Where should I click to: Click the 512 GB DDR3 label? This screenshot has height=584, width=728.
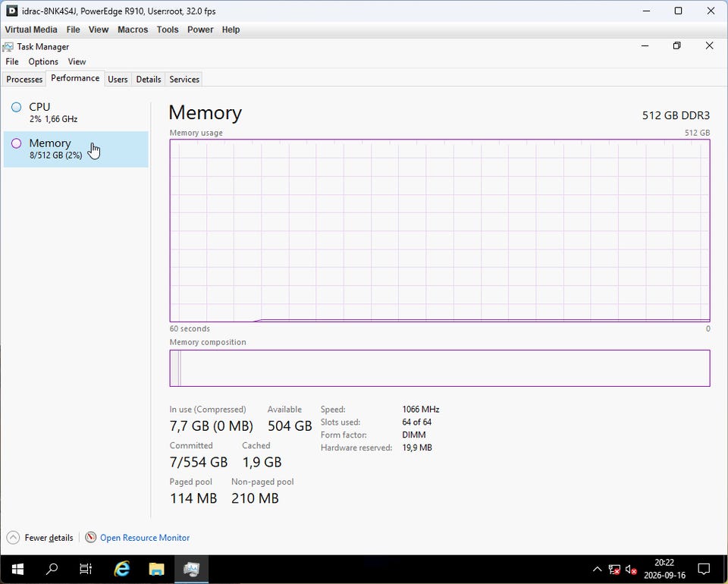click(x=676, y=115)
